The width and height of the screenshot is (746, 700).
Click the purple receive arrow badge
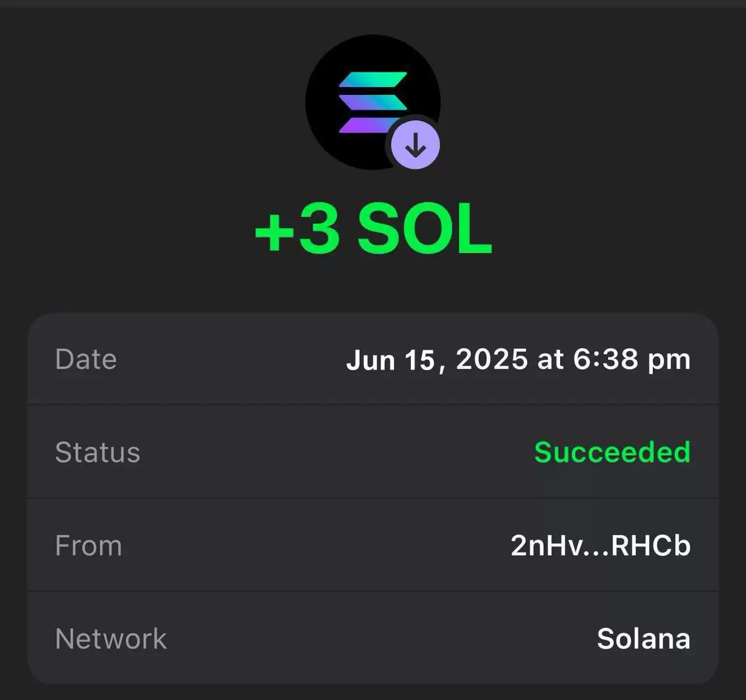[x=415, y=146]
